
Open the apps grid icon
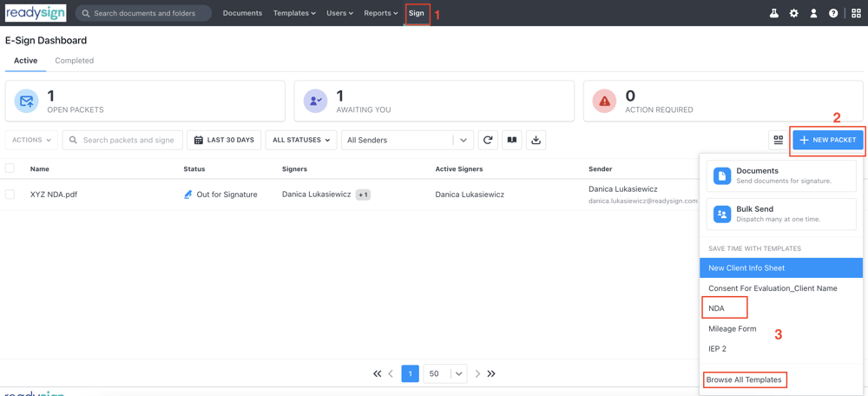coord(857,13)
